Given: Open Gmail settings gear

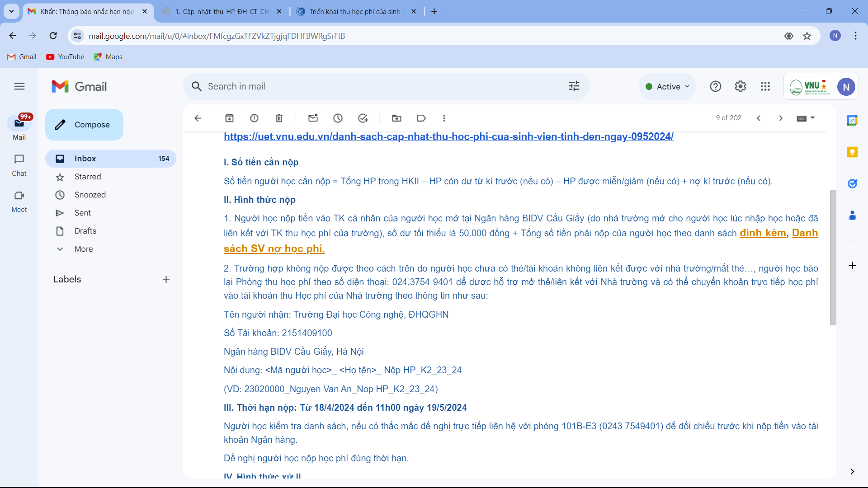Looking at the screenshot, I should coord(740,86).
